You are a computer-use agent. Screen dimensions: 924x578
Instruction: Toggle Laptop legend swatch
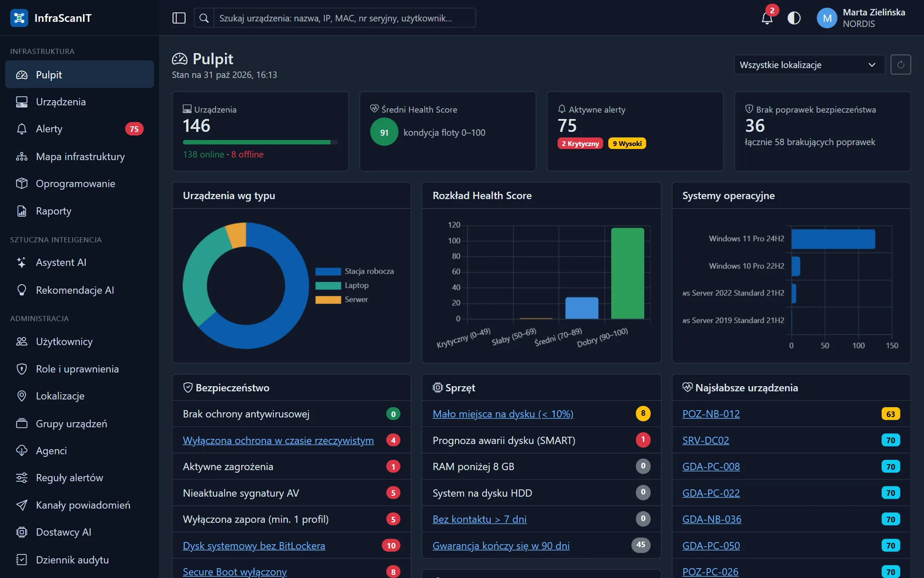[x=328, y=286]
